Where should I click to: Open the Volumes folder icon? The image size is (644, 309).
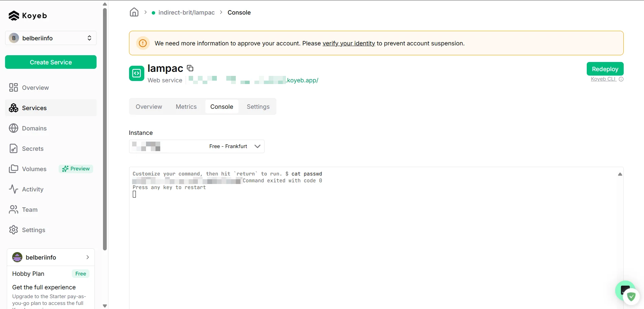click(x=14, y=169)
